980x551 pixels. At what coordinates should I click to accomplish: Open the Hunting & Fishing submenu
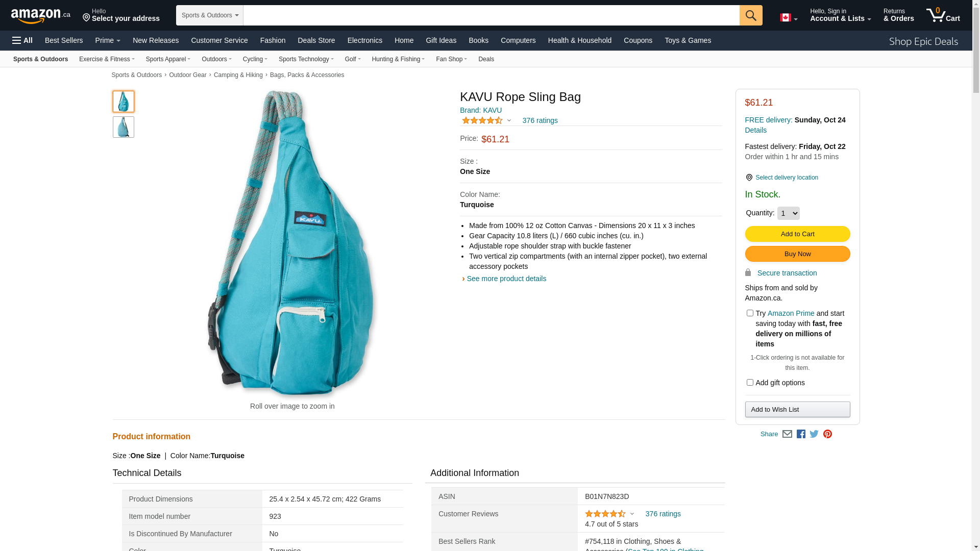pyautogui.click(x=398, y=59)
